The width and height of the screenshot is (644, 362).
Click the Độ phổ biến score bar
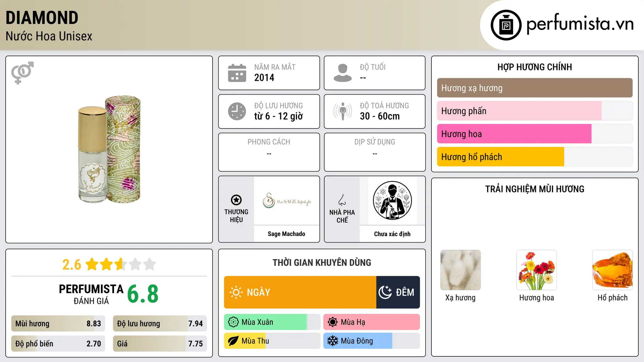click(x=58, y=344)
